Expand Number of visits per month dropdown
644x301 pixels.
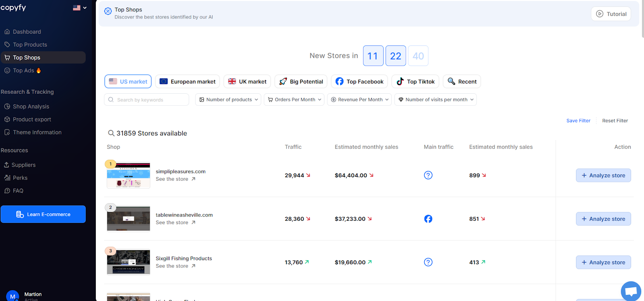pos(436,99)
